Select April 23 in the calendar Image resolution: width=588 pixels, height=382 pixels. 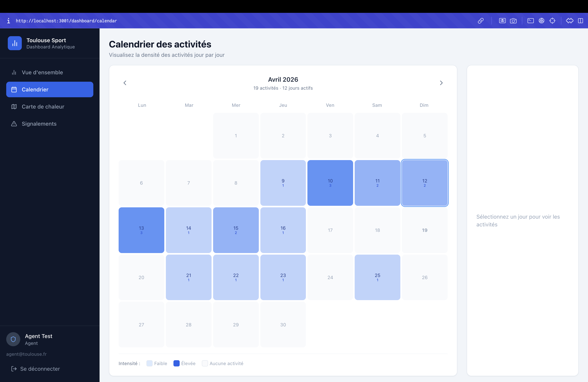pos(283,277)
